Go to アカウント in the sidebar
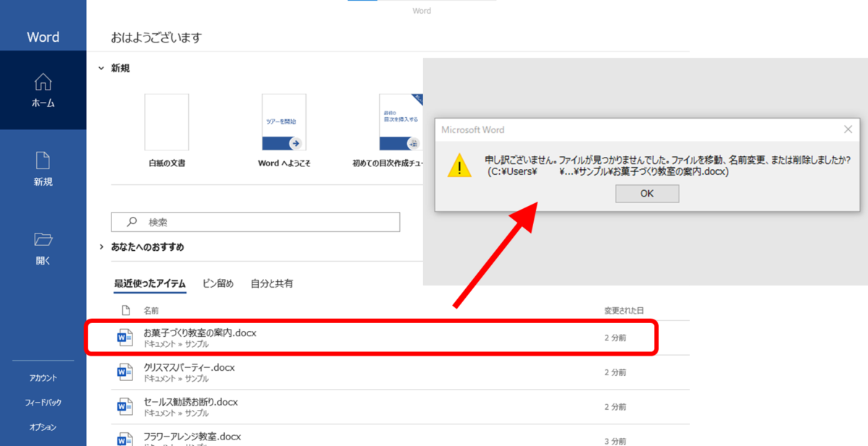Image resolution: width=868 pixels, height=446 pixels. 43,378
